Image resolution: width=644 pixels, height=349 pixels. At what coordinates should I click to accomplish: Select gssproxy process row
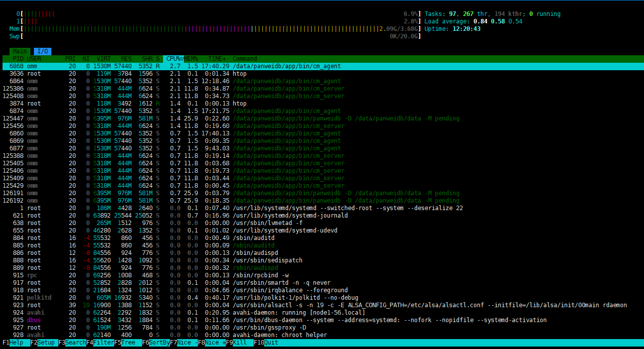[x=322, y=328]
